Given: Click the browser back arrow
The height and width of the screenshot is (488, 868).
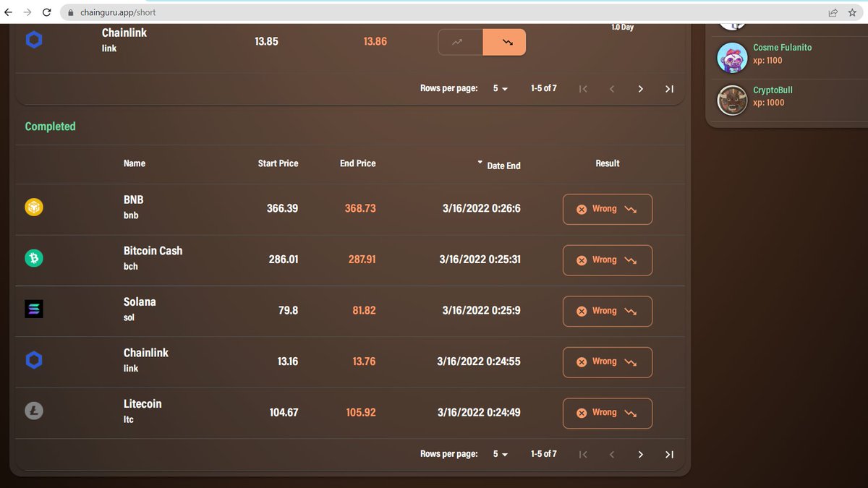Looking at the screenshot, I should click(9, 12).
